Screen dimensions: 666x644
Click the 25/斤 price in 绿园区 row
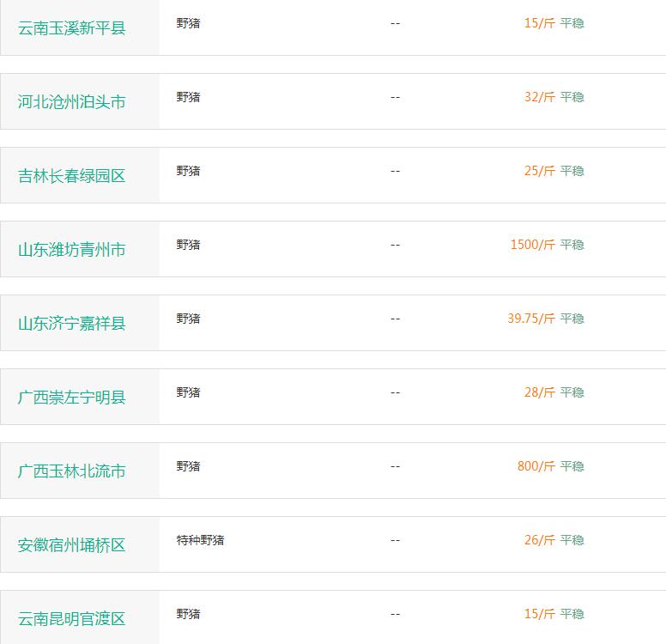click(540, 171)
